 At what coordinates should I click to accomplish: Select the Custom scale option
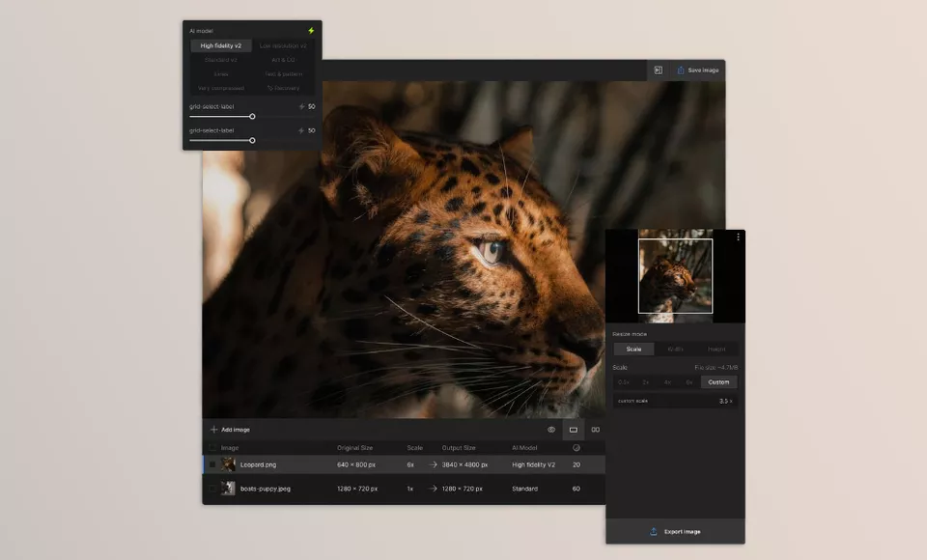click(x=718, y=382)
